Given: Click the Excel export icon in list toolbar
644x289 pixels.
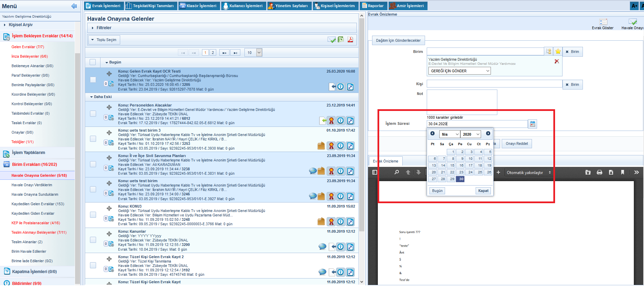Looking at the screenshot, I should click(x=341, y=40).
